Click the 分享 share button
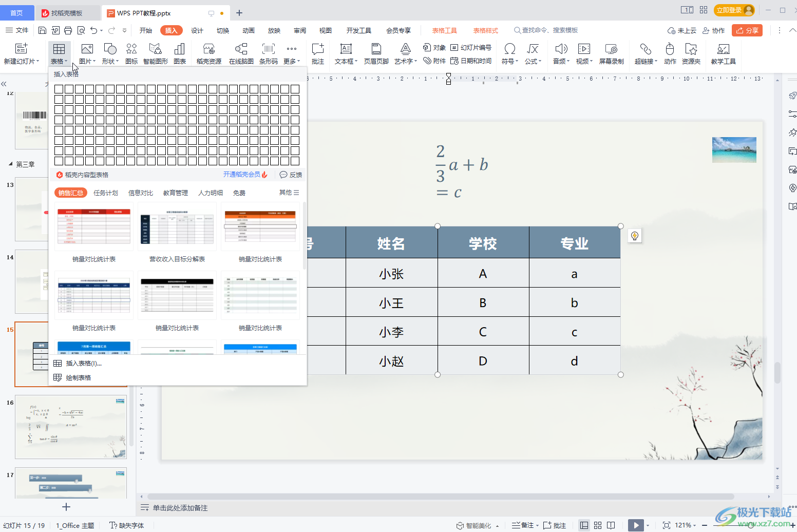This screenshot has height=532, width=797. tap(747, 30)
